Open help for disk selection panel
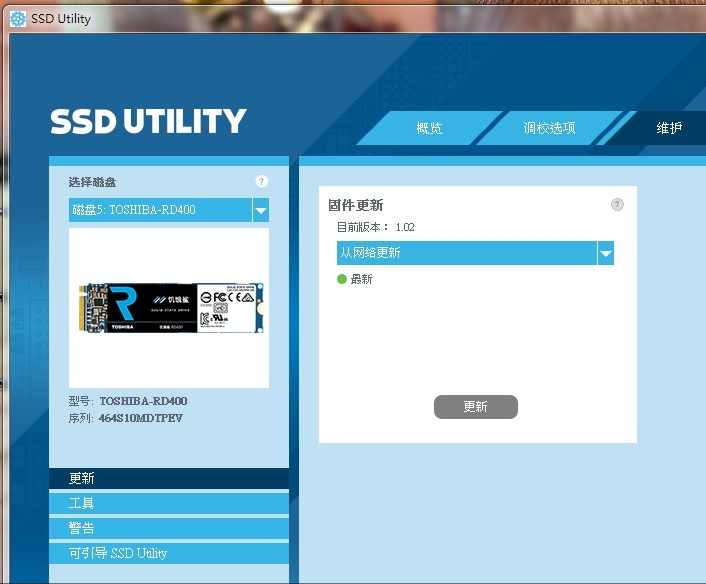 [262, 181]
